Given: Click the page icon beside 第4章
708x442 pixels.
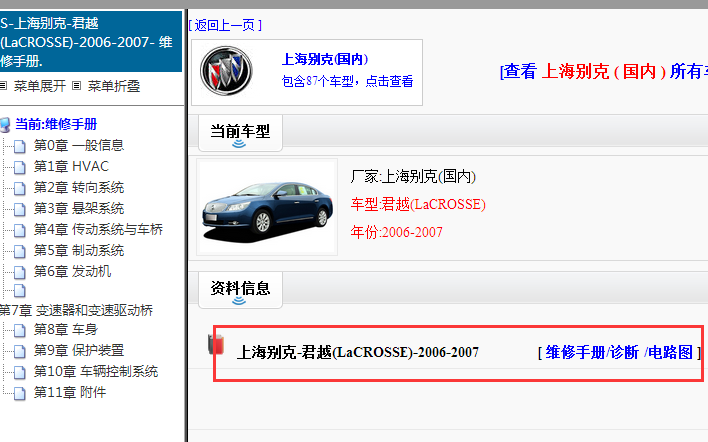Looking at the screenshot, I should pos(19,230).
